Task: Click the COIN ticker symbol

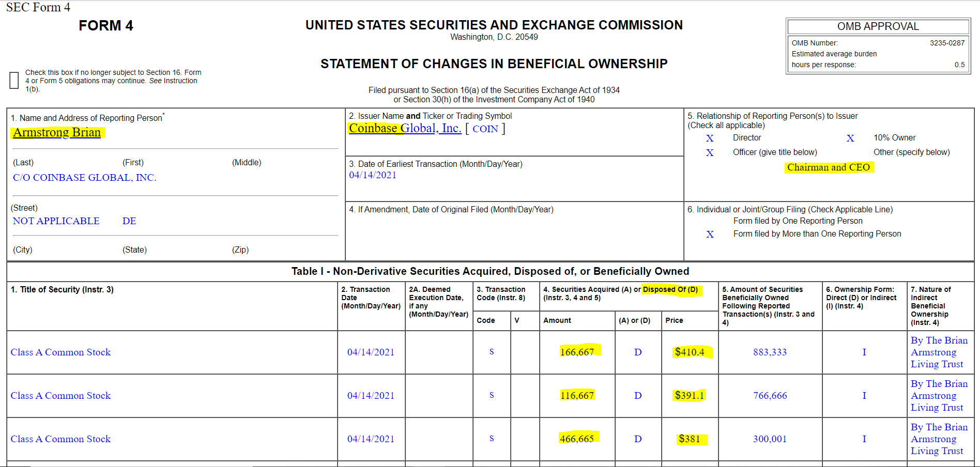Action: coord(485,129)
